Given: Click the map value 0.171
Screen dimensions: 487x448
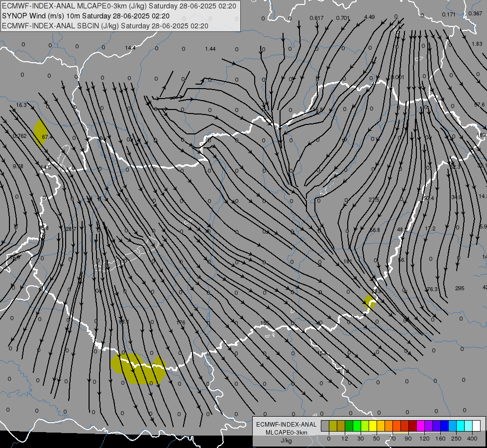Looking at the screenshot, I should pos(449,14).
